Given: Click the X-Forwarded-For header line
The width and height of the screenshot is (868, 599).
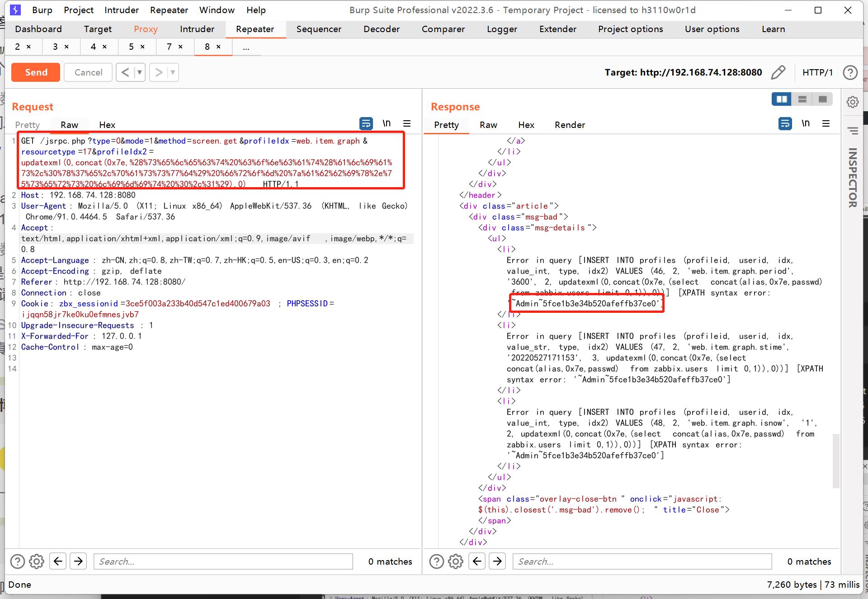Looking at the screenshot, I should coord(81,336).
